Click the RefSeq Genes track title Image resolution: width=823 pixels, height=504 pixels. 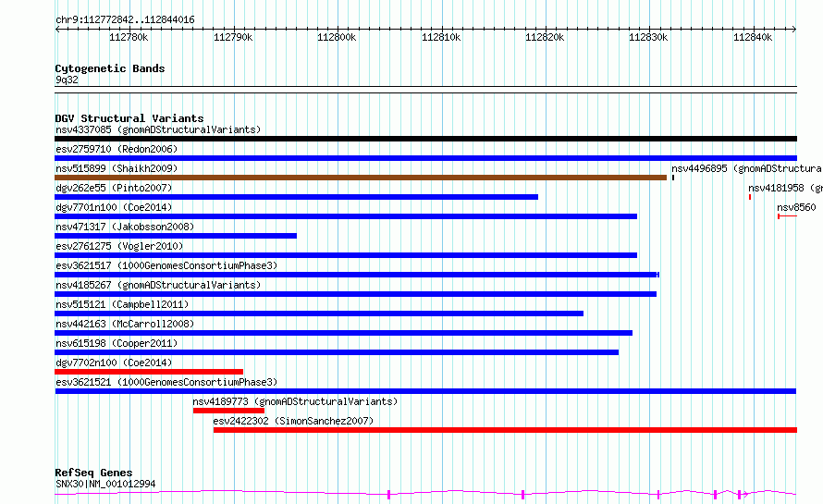click(x=93, y=473)
